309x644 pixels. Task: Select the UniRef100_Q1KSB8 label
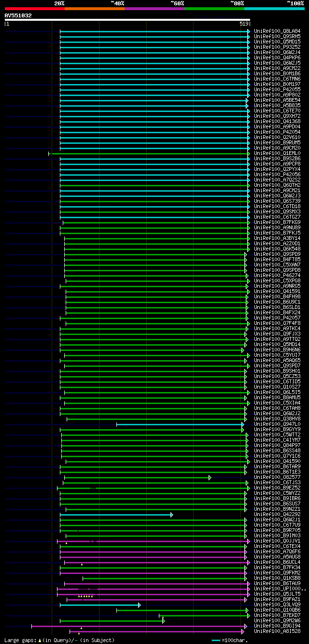pyautogui.click(x=277, y=578)
